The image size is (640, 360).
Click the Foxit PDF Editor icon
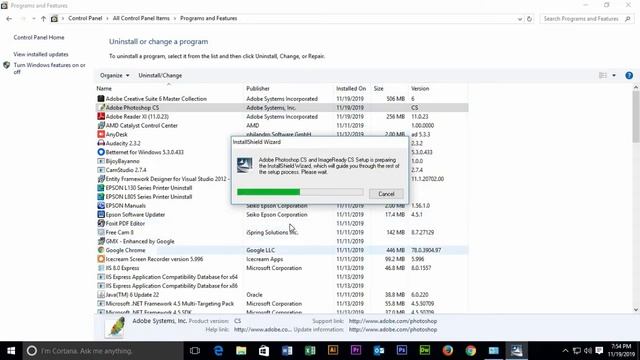tap(101, 223)
